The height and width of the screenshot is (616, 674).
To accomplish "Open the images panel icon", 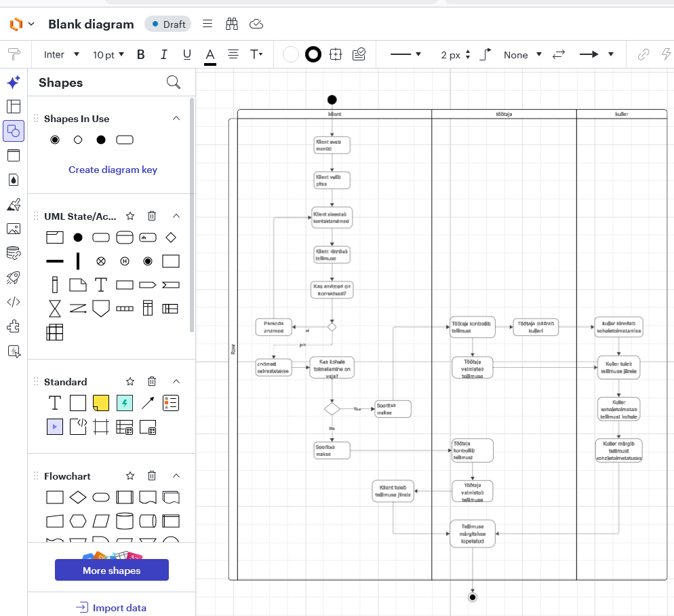I will point(14,229).
